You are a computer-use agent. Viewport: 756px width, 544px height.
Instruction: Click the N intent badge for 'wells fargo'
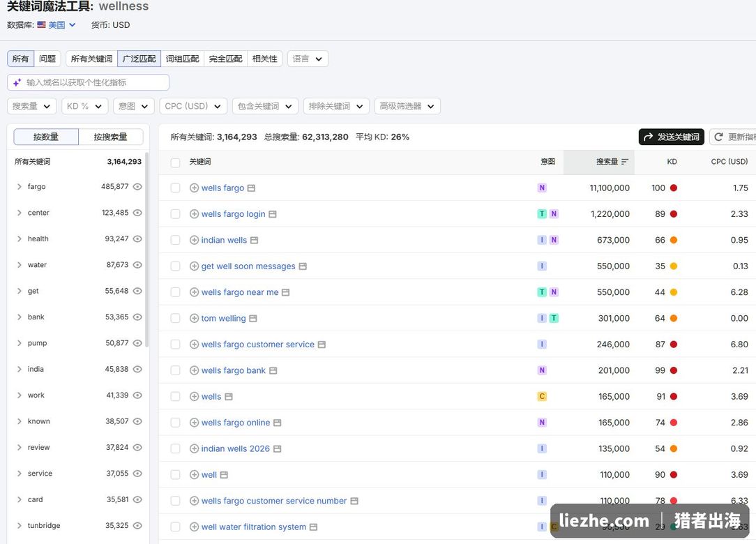(x=542, y=188)
